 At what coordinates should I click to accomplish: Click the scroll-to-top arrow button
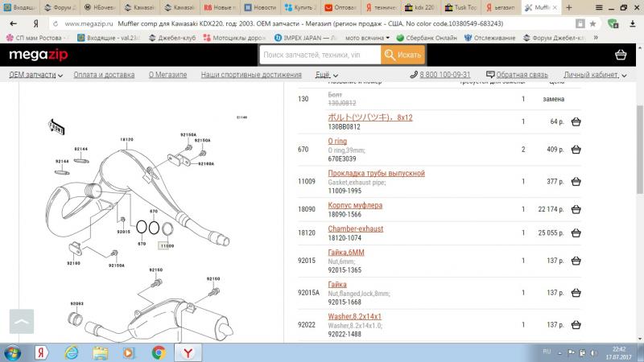click(22, 321)
